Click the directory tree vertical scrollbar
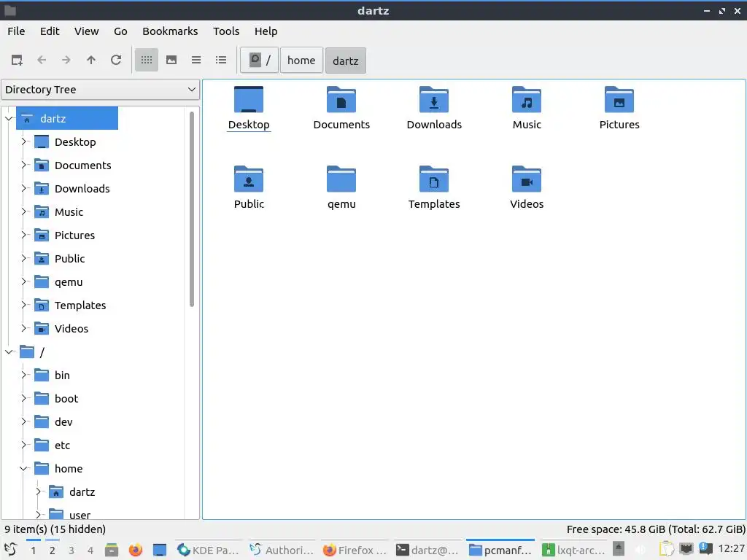 [192, 209]
